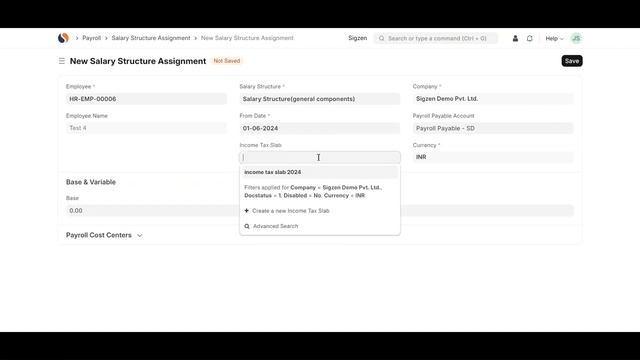The height and width of the screenshot is (360, 640).
Task: Focus the search or type a command field
Action: [436, 38]
